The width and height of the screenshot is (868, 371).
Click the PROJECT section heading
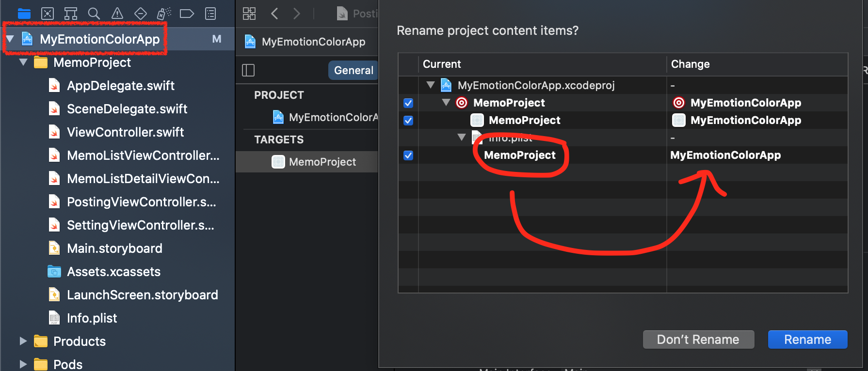279,95
